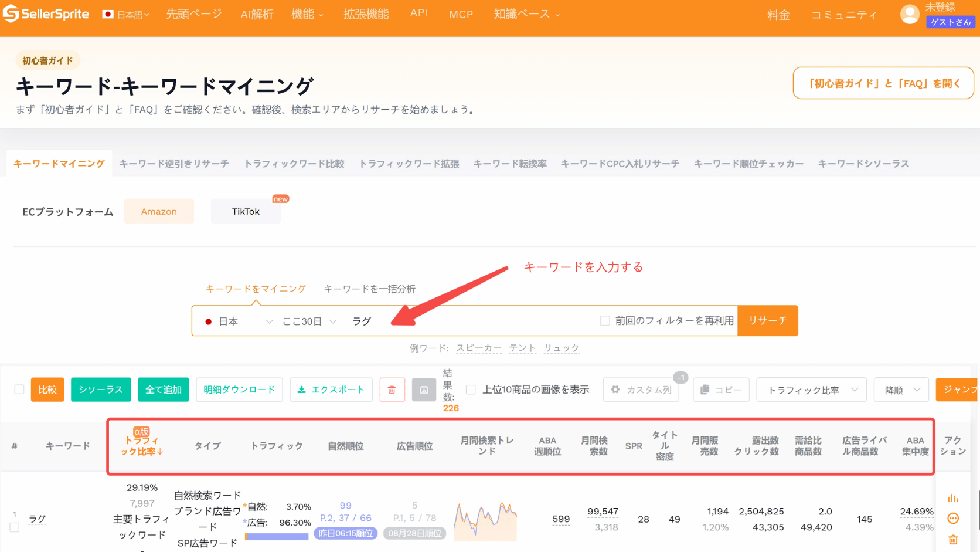Click example keyword スピーカー

click(479, 348)
